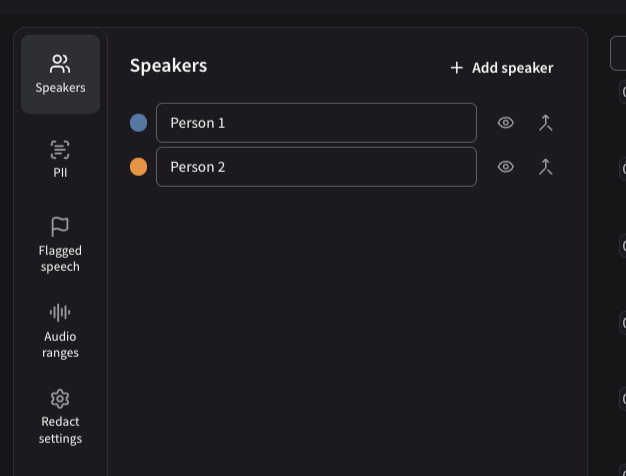Select the Speakers tab label in sidebar
This screenshot has height=476, width=626.
tap(60, 87)
